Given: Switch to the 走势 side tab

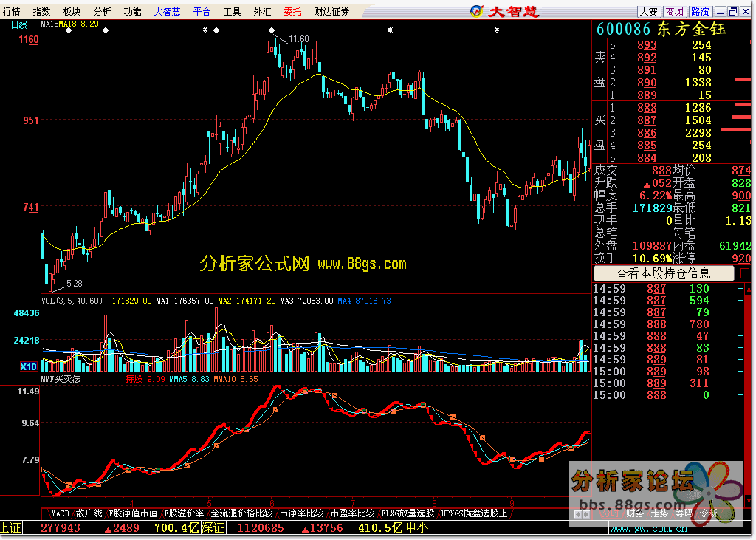Looking at the screenshot, I should coord(659,513).
